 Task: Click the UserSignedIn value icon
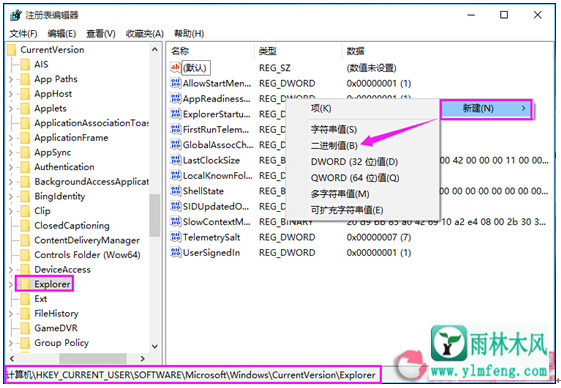tap(175, 252)
